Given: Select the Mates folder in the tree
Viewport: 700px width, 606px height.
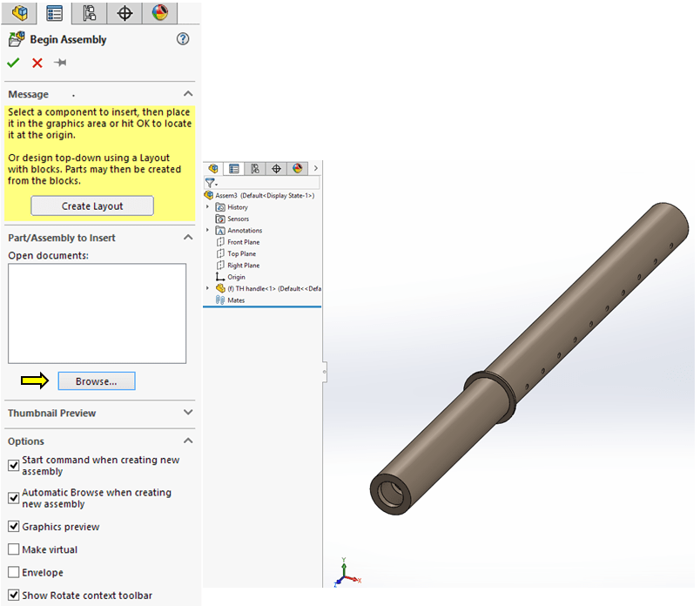Looking at the screenshot, I should (235, 300).
